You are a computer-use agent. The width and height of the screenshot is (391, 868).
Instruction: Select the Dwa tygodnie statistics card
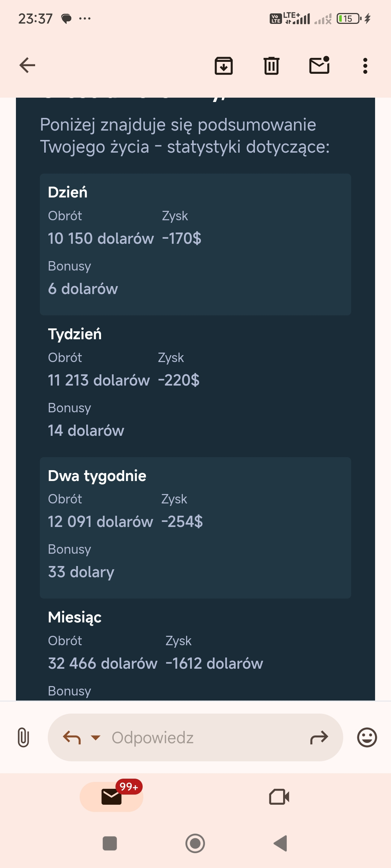[x=195, y=528]
